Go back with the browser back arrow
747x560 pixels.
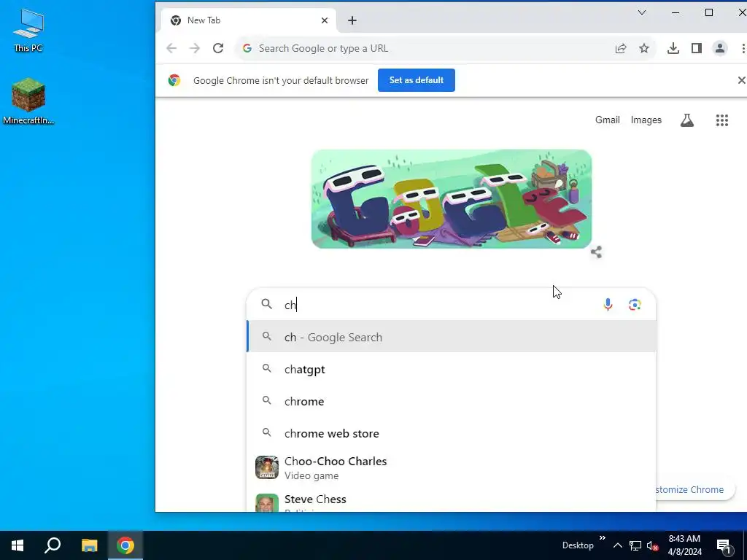(x=171, y=48)
